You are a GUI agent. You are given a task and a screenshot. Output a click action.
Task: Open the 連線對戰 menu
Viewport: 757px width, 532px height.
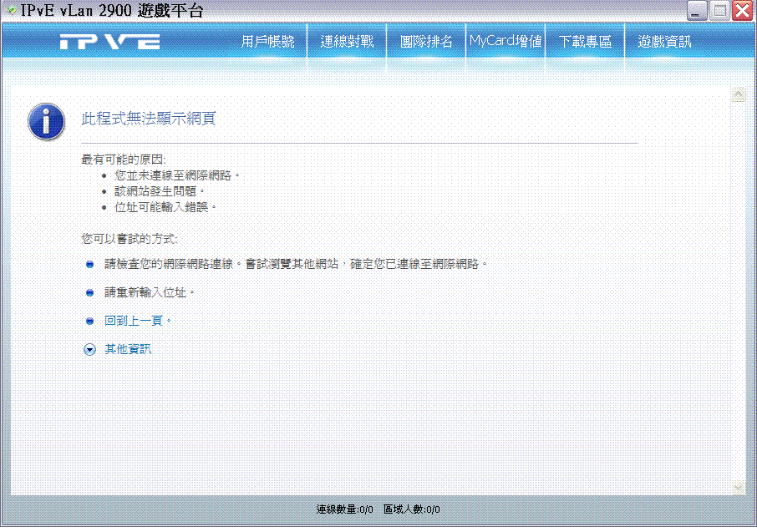click(x=347, y=42)
